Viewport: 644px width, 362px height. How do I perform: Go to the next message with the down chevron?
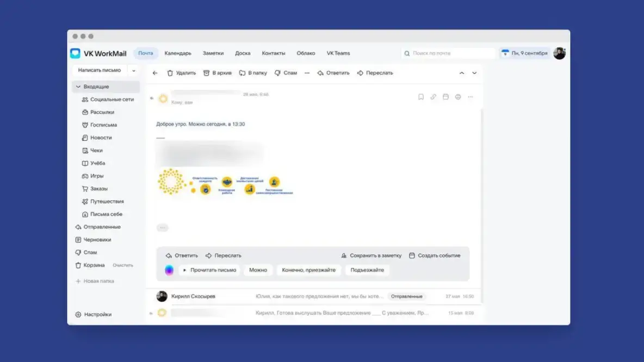point(474,73)
